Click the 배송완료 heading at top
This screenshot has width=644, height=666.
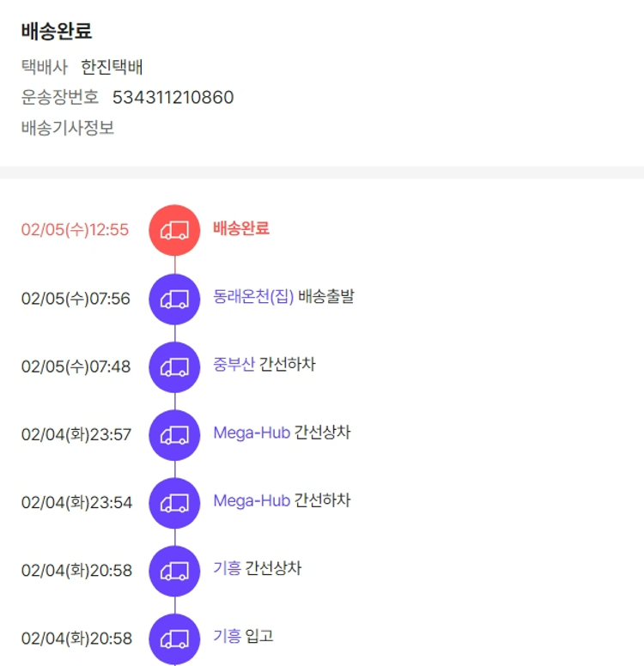[57, 32]
